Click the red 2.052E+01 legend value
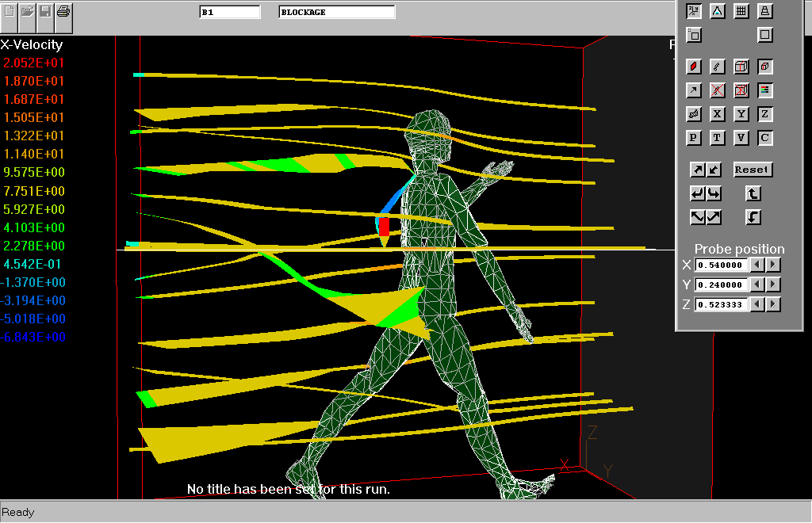Screen dimensions: 812x523 pos(34,63)
